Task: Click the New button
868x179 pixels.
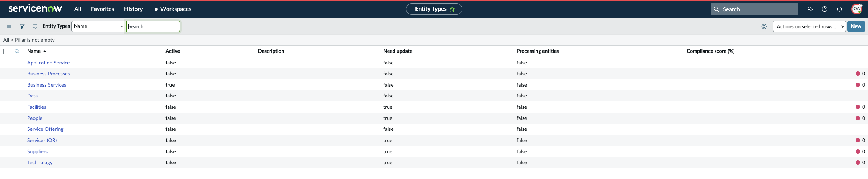Action: 856,26
